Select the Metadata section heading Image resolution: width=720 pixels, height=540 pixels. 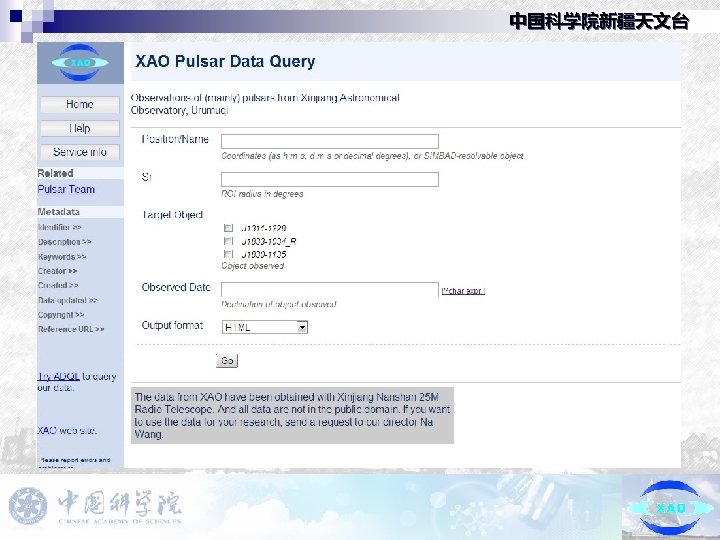[x=59, y=212]
